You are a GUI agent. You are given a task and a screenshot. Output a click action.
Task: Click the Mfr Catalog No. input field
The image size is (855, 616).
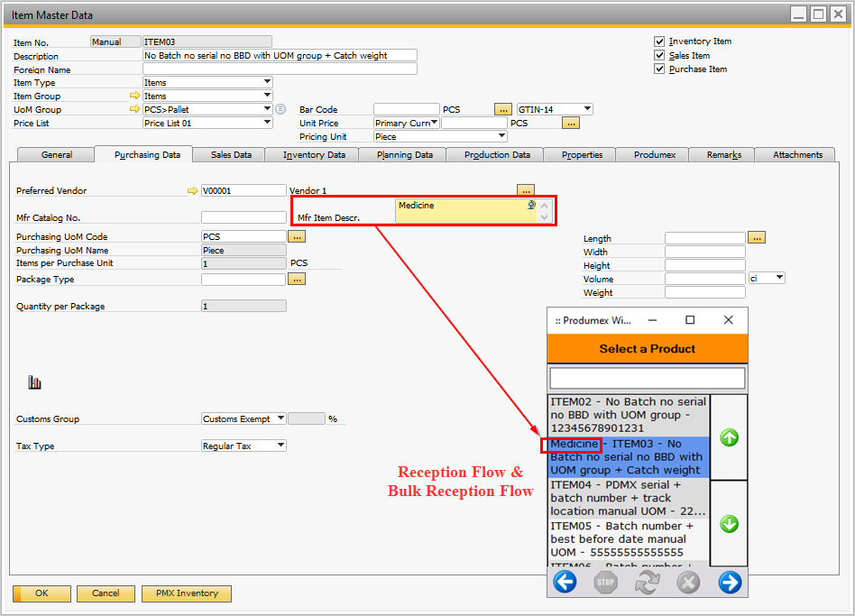coord(244,217)
